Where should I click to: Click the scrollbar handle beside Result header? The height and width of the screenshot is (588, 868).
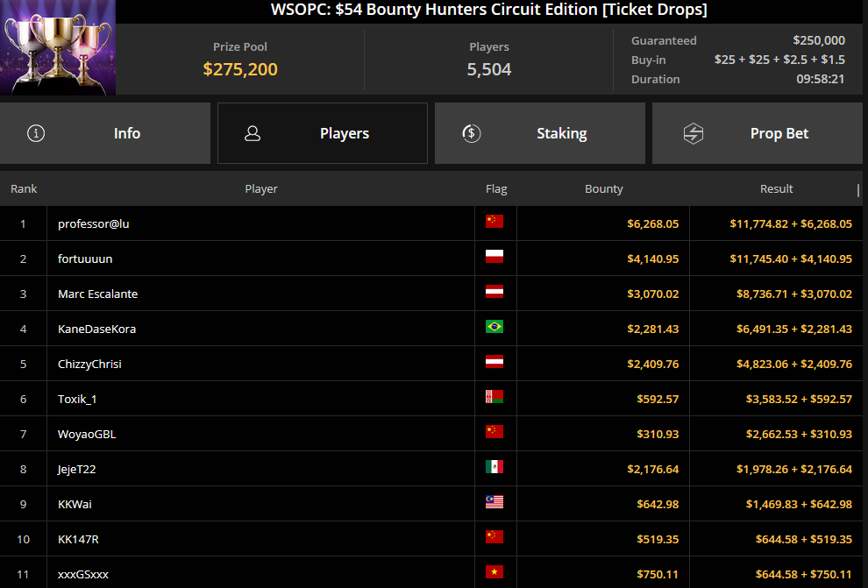pyautogui.click(x=858, y=190)
